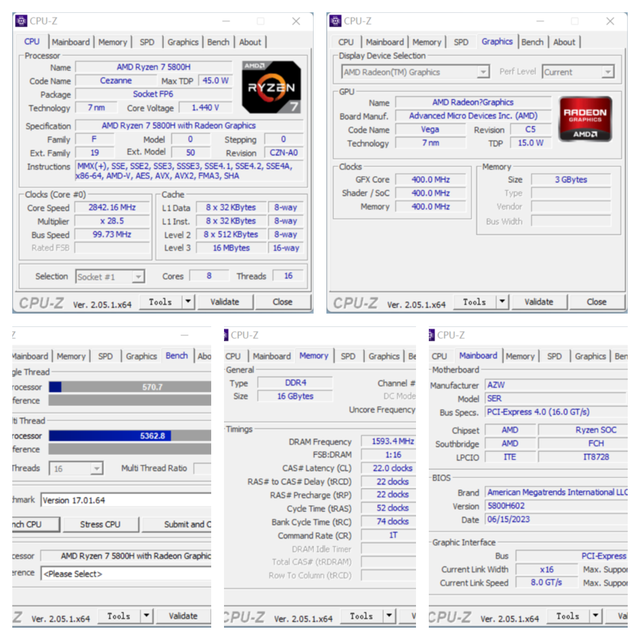Screen dimensions: 640x640
Task: Click the Level 3 cache value 16 MBytes
Action: pyautogui.click(x=231, y=248)
